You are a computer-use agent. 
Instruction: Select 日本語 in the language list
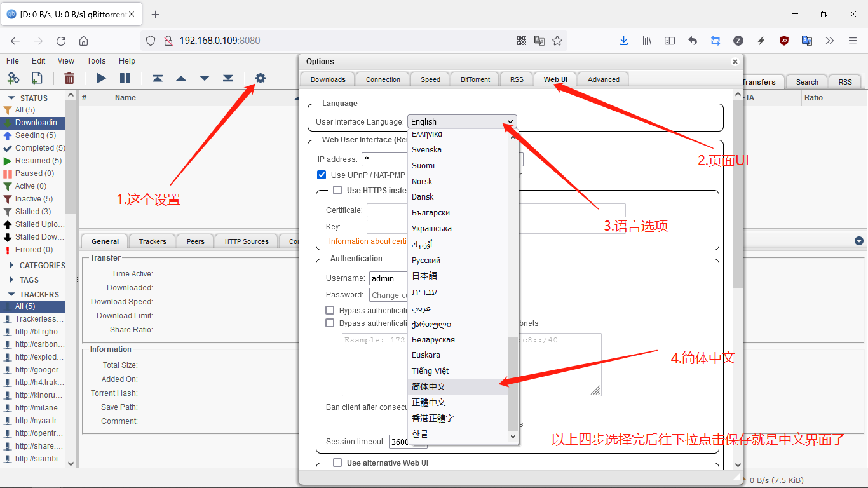(458, 276)
